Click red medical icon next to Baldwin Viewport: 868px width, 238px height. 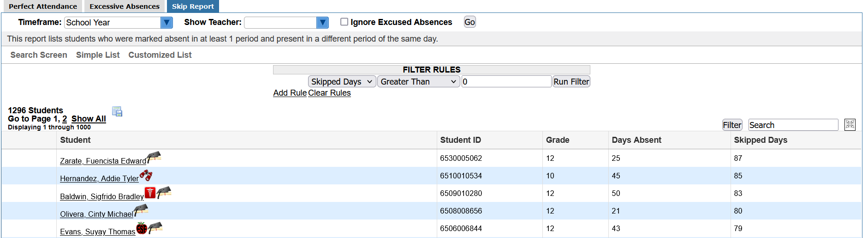[150, 193]
